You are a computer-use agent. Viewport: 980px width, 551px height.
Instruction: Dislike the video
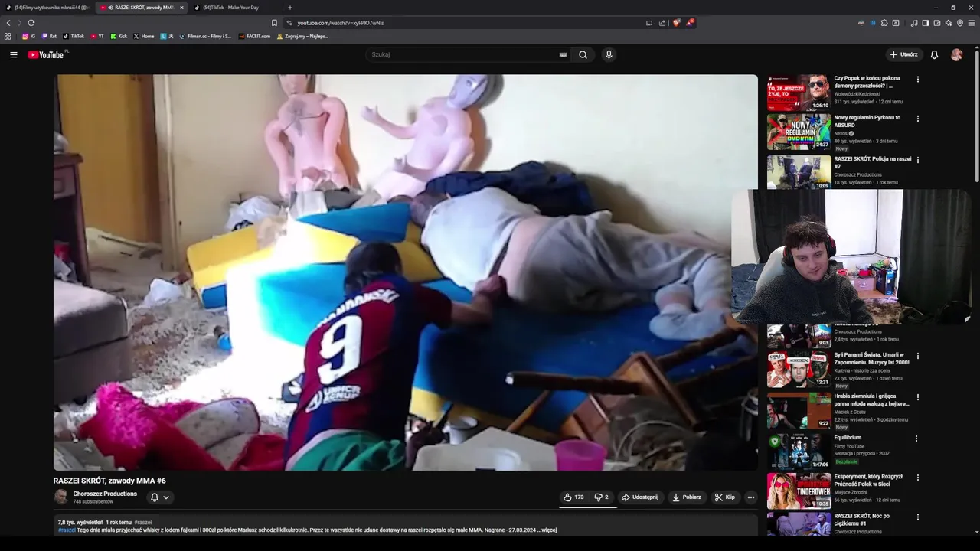[x=602, y=497]
